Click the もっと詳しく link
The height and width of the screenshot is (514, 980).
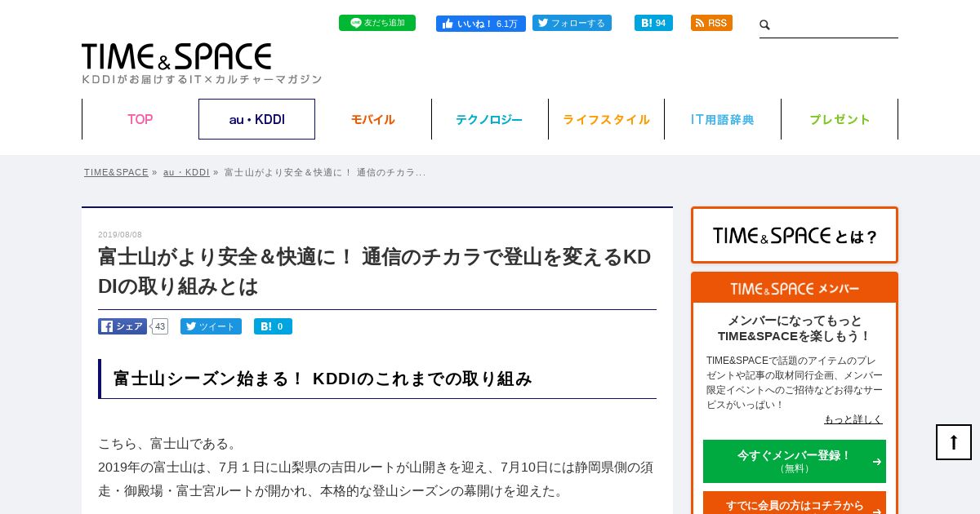[853, 419]
